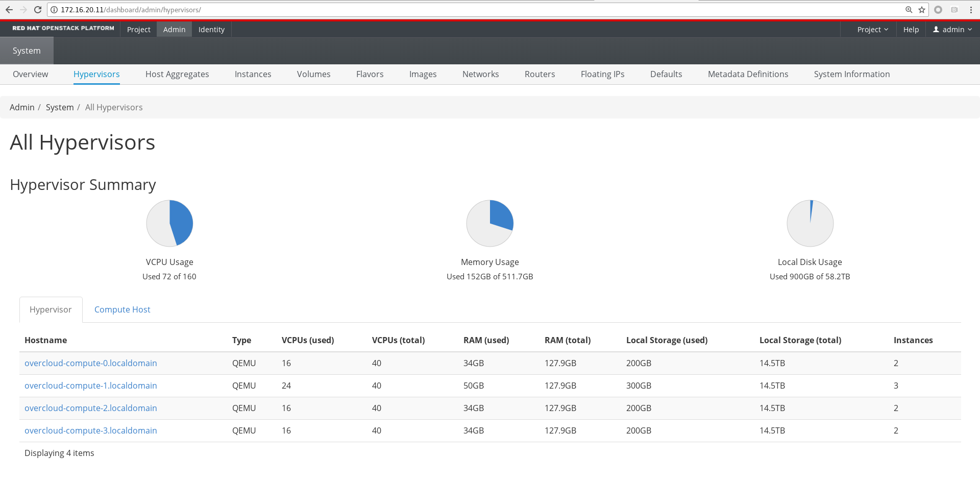Image resolution: width=980 pixels, height=504 pixels.
Task: Click the 50GB RAM used cell
Action: tap(474, 386)
